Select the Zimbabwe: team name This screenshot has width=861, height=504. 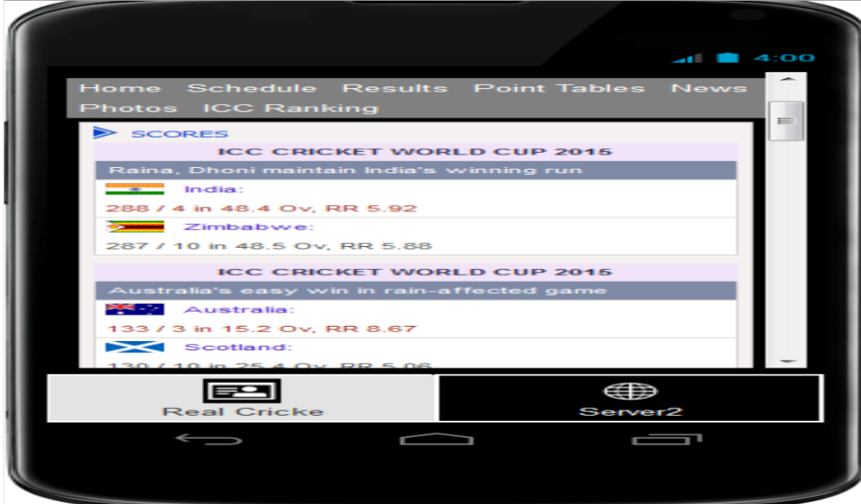[248, 227]
